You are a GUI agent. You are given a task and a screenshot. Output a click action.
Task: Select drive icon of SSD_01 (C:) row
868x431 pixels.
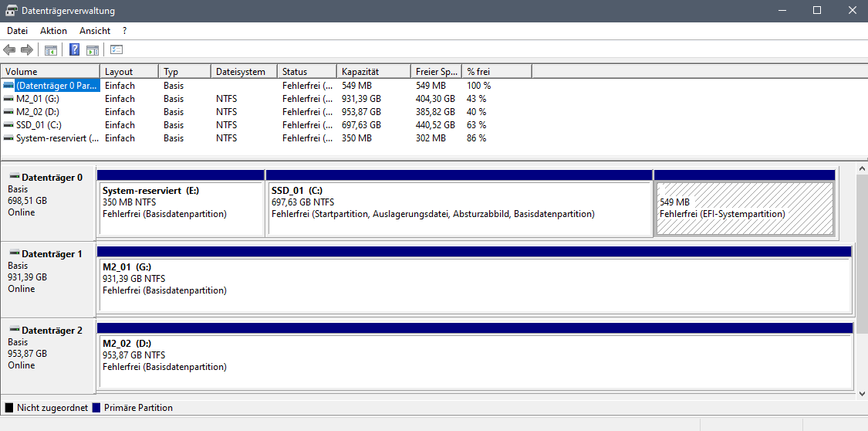click(x=8, y=125)
